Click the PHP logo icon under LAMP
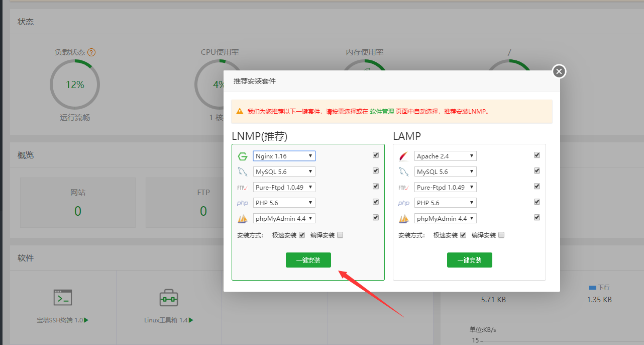This screenshot has width=644, height=345. [404, 203]
